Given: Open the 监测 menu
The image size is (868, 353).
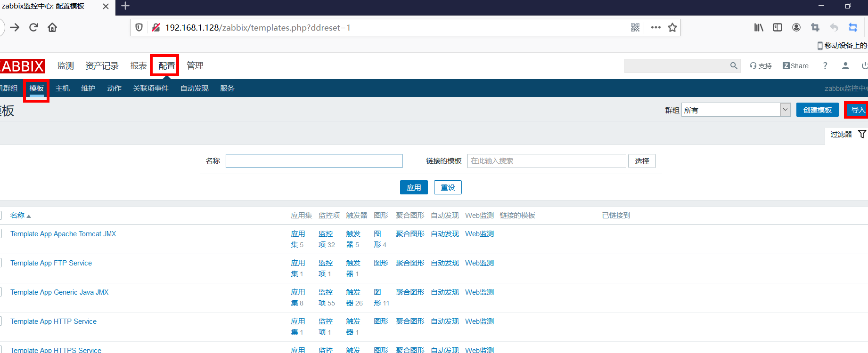Looking at the screenshot, I should pos(66,66).
